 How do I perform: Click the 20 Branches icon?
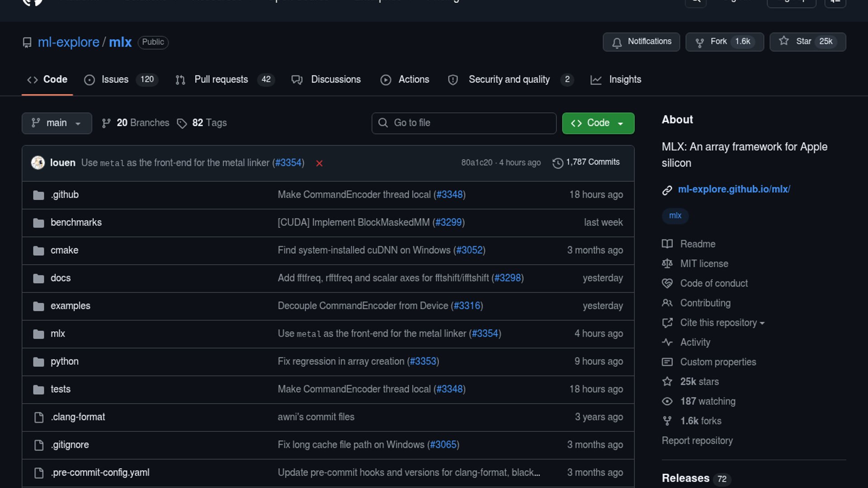pyautogui.click(x=106, y=123)
